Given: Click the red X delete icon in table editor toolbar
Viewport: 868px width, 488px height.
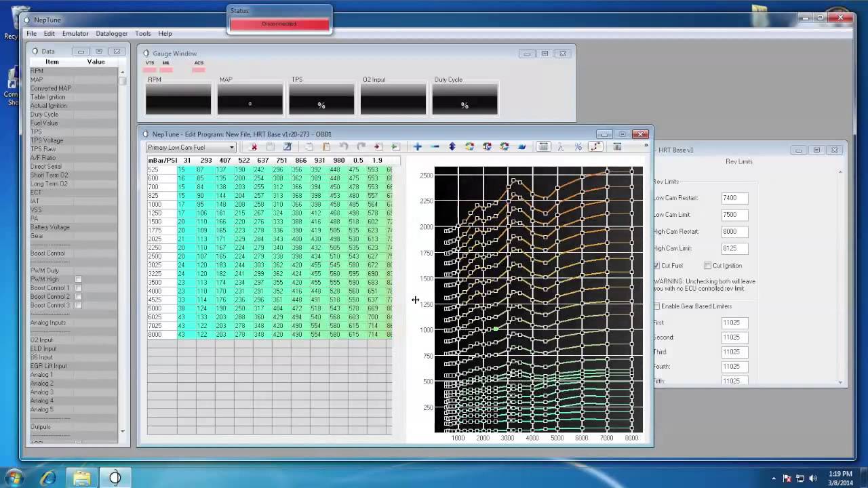Looking at the screenshot, I should point(254,146).
